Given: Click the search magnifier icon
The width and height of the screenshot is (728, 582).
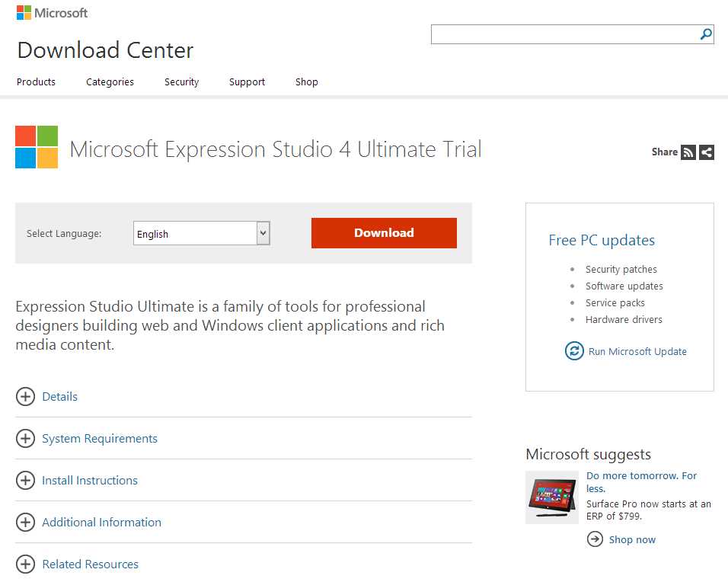Looking at the screenshot, I should coord(705,34).
